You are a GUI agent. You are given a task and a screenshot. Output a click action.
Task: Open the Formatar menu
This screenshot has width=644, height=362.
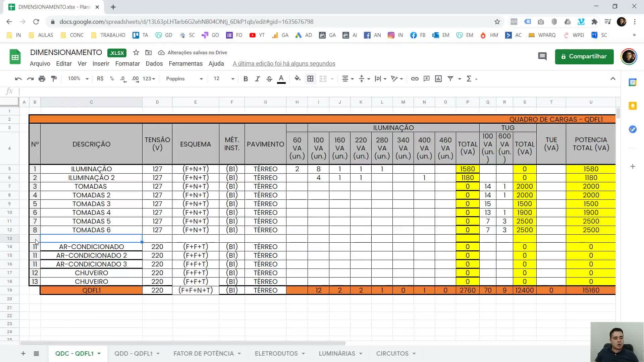pyautogui.click(x=127, y=64)
